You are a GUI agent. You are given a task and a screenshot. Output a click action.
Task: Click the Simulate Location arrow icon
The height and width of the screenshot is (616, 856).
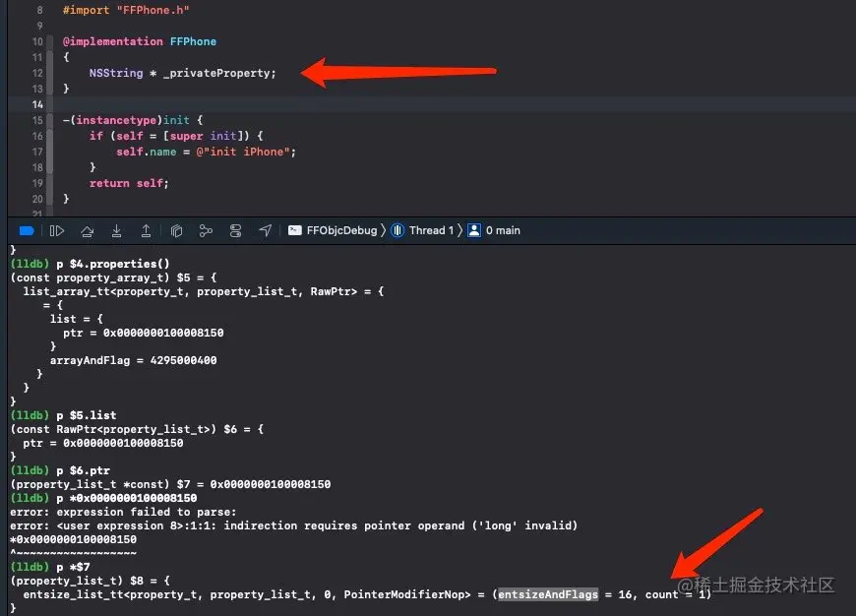265,231
